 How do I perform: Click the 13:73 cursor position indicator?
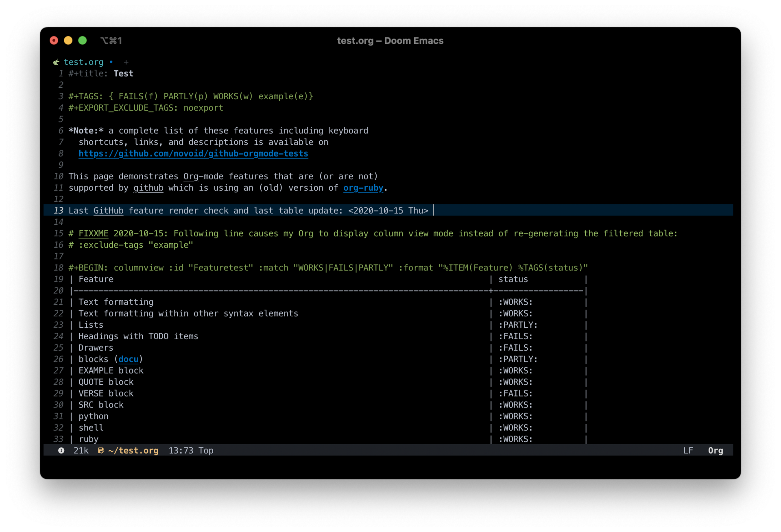[x=181, y=450]
